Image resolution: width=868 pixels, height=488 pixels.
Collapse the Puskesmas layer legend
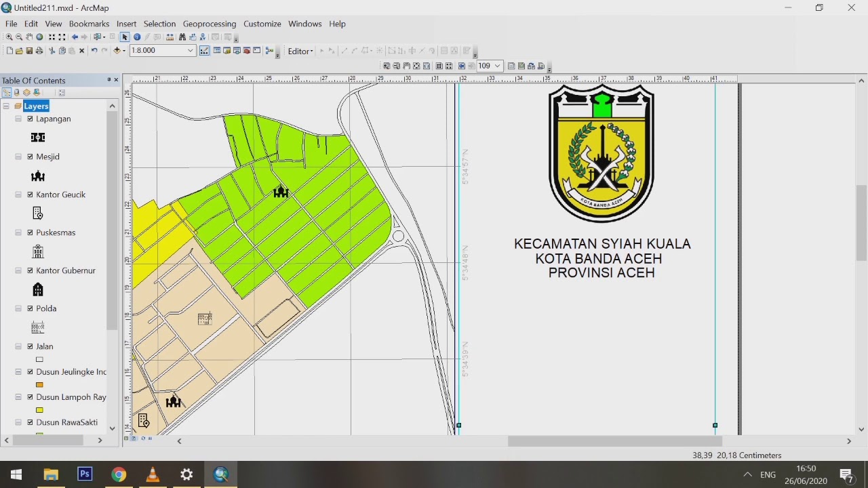[19, 232]
